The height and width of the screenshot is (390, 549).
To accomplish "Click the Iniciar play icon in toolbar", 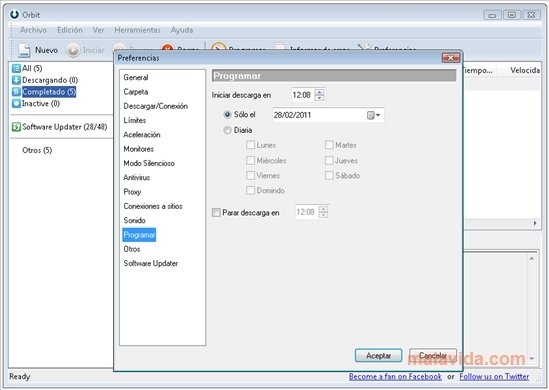I will click(x=73, y=50).
